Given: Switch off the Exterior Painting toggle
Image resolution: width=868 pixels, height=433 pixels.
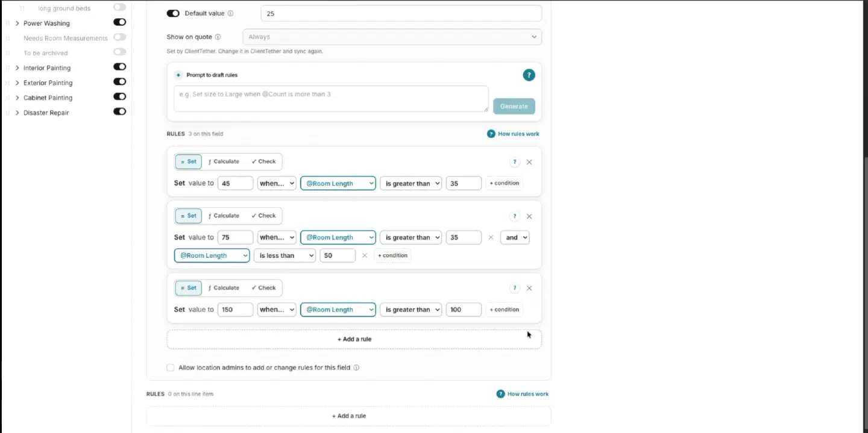Looking at the screenshot, I should point(120,82).
